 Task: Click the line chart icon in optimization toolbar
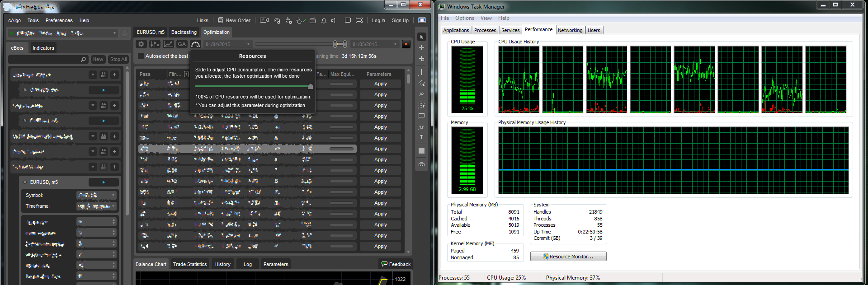point(168,44)
